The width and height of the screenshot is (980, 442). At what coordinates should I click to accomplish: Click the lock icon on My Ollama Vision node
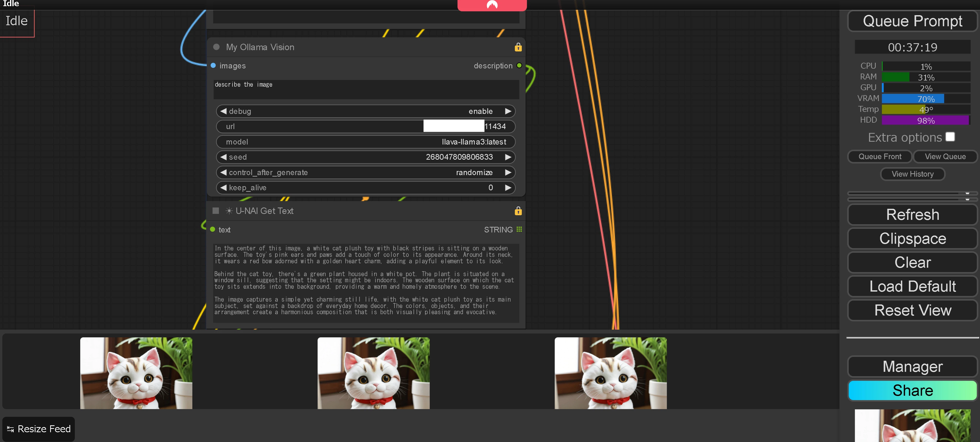coord(518,47)
